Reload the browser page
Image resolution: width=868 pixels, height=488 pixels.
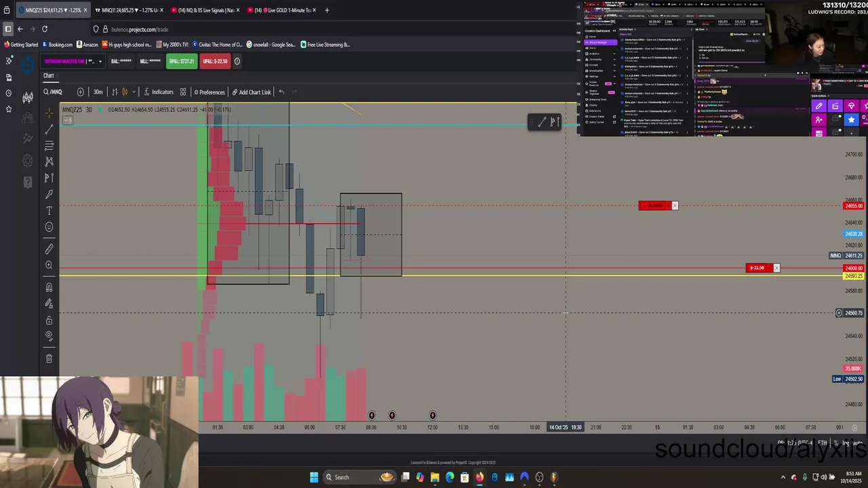click(x=45, y=29)
